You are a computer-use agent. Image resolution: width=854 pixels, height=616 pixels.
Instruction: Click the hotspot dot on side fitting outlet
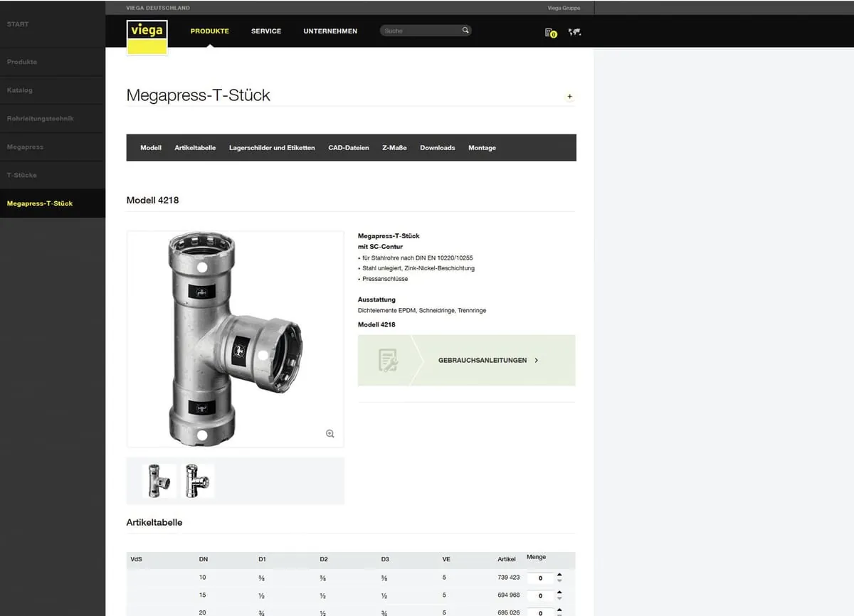tap(263, 354)
